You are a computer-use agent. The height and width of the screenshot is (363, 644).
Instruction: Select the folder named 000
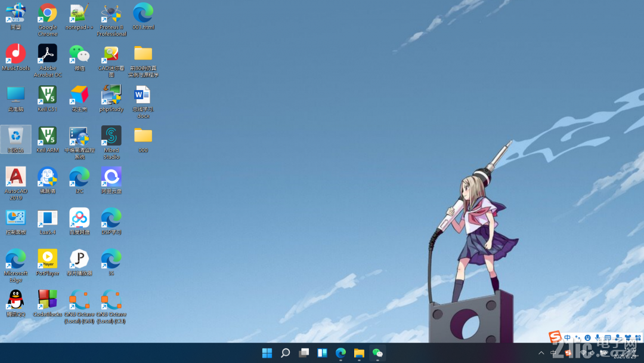pyautogui.click(x=143, y=139)
